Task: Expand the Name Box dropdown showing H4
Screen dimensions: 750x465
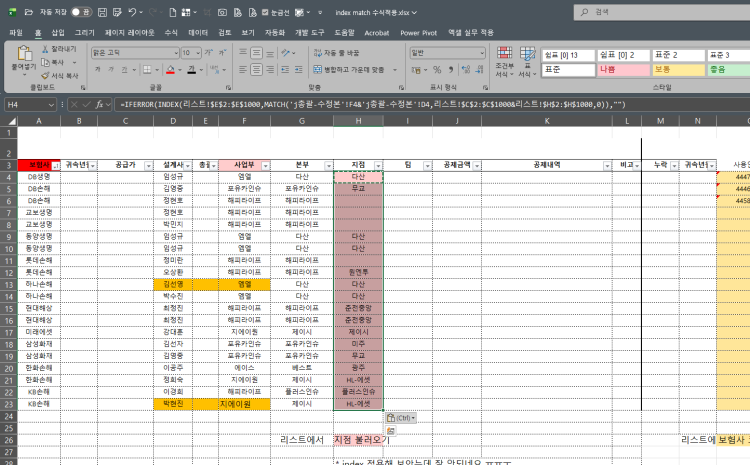Action: 51,104
